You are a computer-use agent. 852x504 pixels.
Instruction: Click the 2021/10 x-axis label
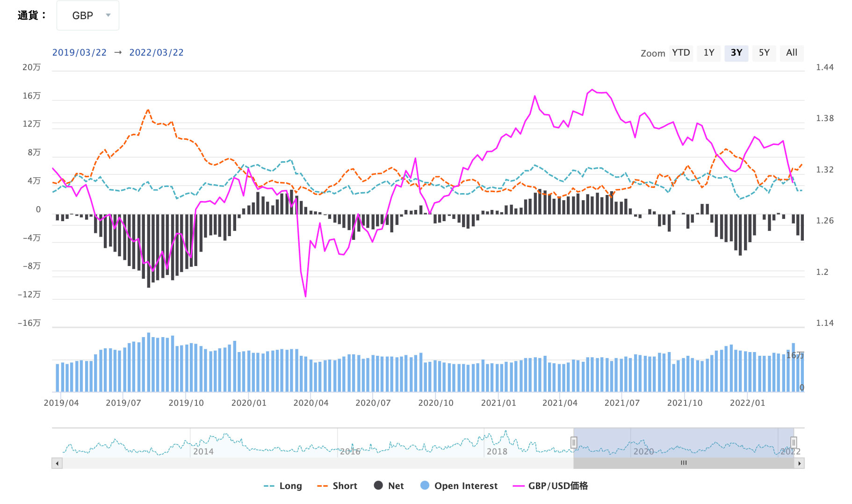click(x=685, y=403)
